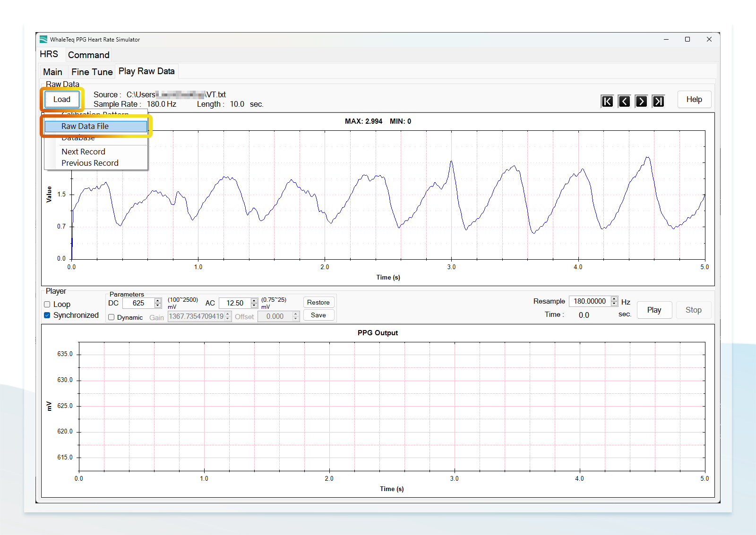This screenshot has height=535, width=756.
Task: Click the WhaleTeq app icon in title bar
Action: click(x=43, y=39)
